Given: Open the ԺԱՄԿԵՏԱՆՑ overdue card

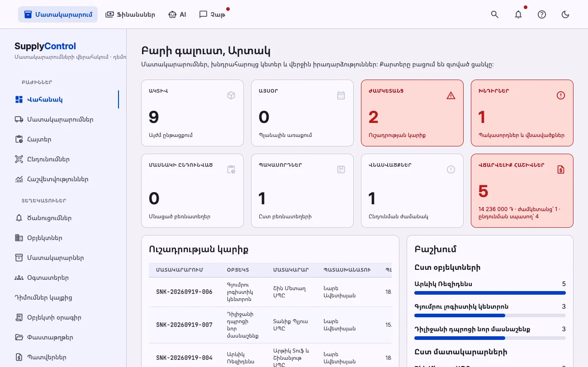Looking at the screenshot, I should tap(412, 113).
